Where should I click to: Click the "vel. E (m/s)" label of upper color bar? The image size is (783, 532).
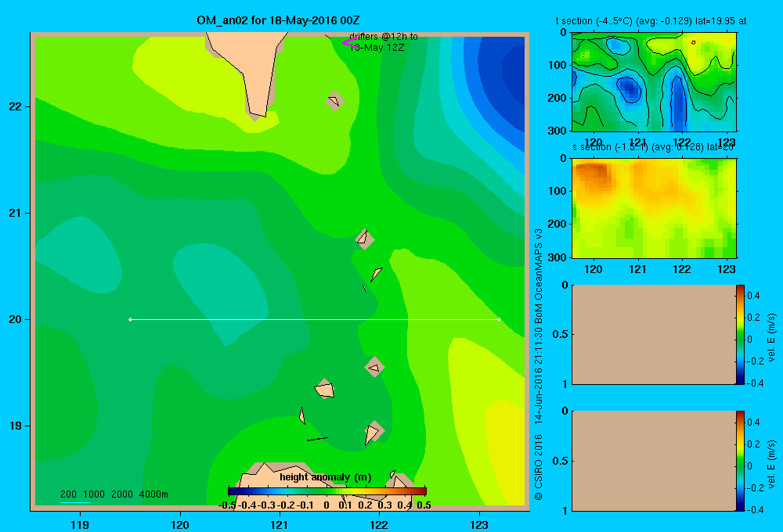772,337
